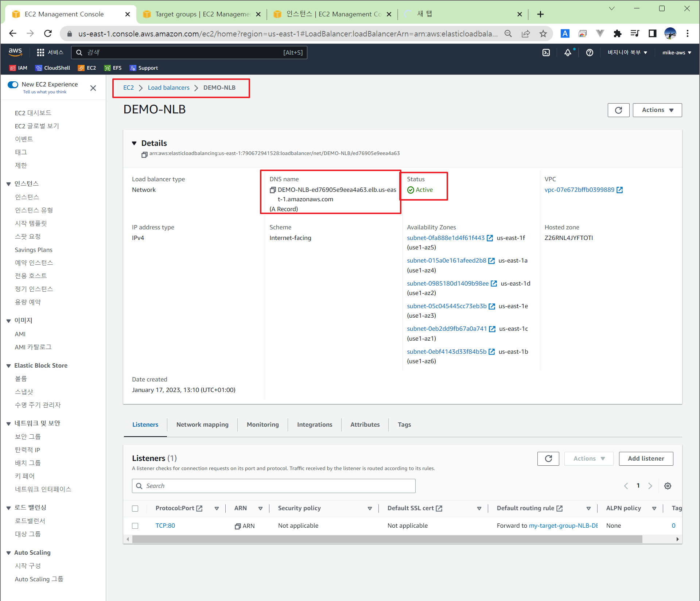
Task: Collapse the Elastic Block Store sidebar group
Action: 8,366
